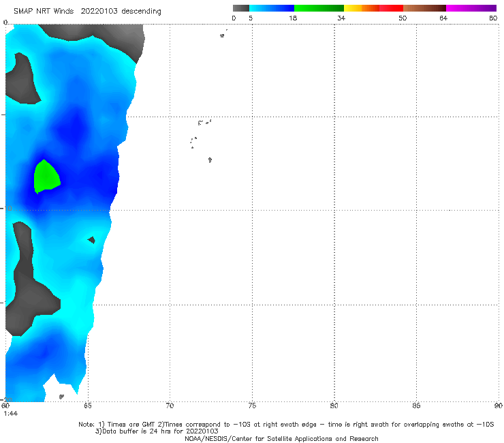Click the color bar label '18'
This screenshot has width=504, height=443.
293,18
